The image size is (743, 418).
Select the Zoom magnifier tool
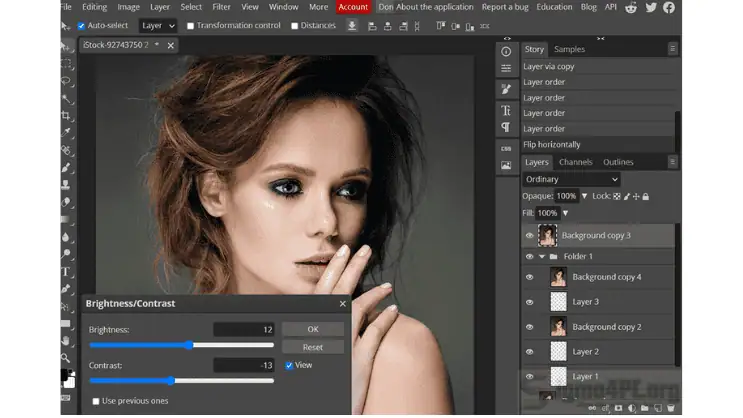[x=67, y=358]
